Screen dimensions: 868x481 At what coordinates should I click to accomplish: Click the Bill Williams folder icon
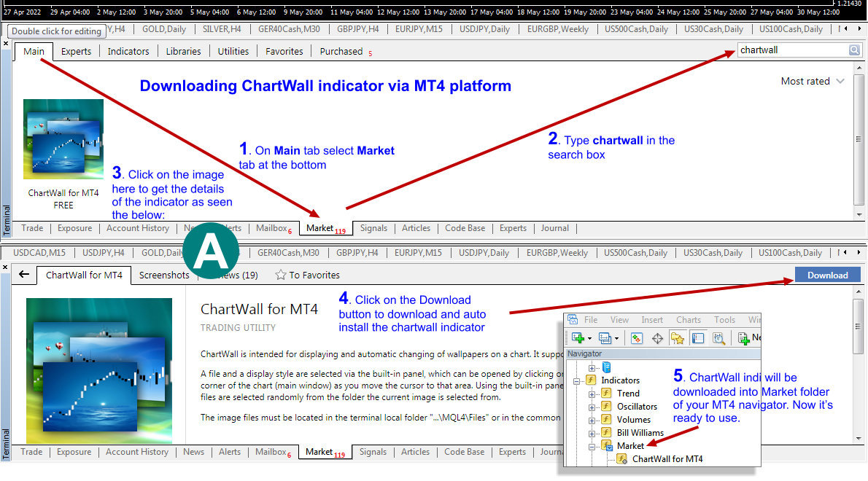click(606, 432)
